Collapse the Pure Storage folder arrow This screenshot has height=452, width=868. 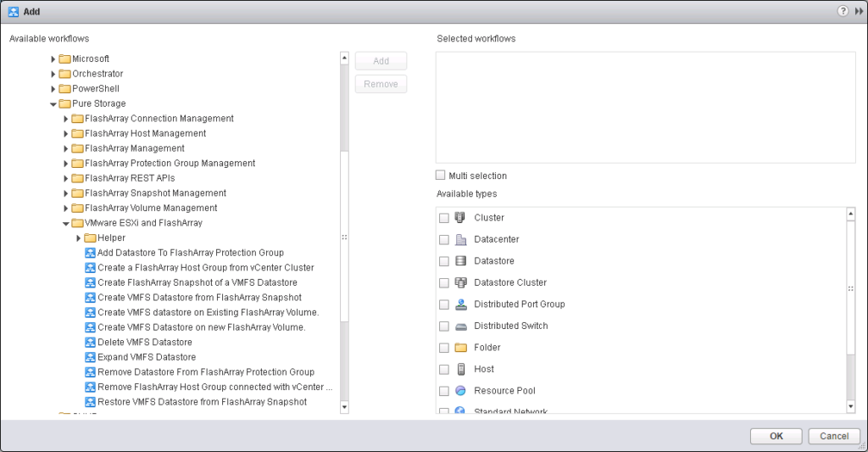pyautogui.click(x=53, y=104)
